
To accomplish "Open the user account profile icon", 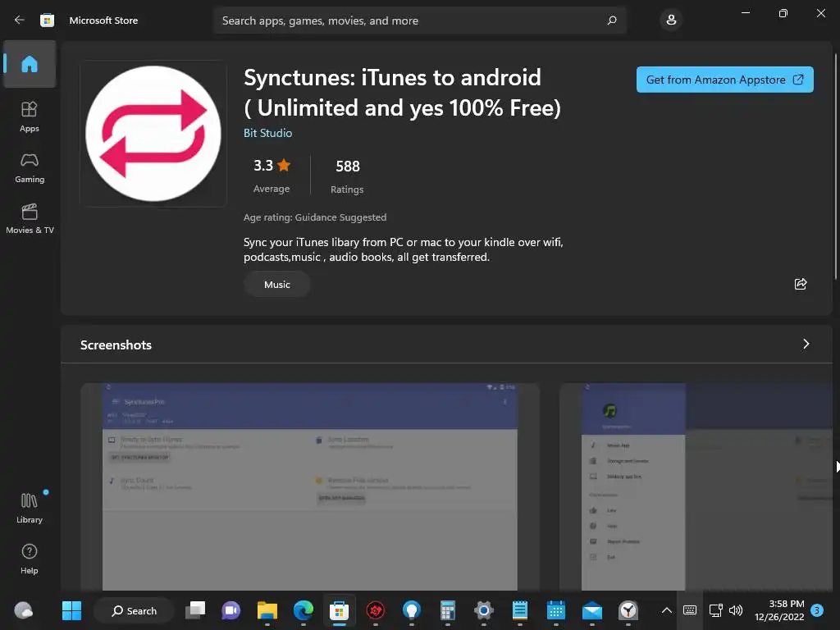I will click(671, 21).
